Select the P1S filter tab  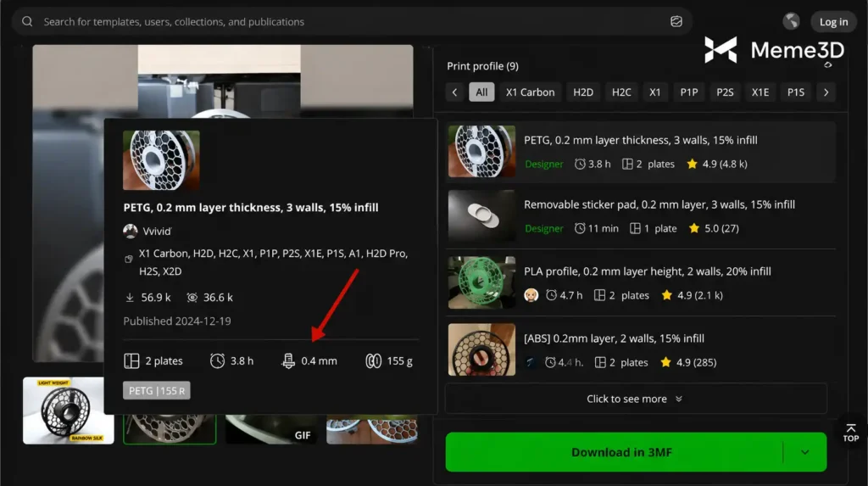pyautogui.click(x=795, y=92)
